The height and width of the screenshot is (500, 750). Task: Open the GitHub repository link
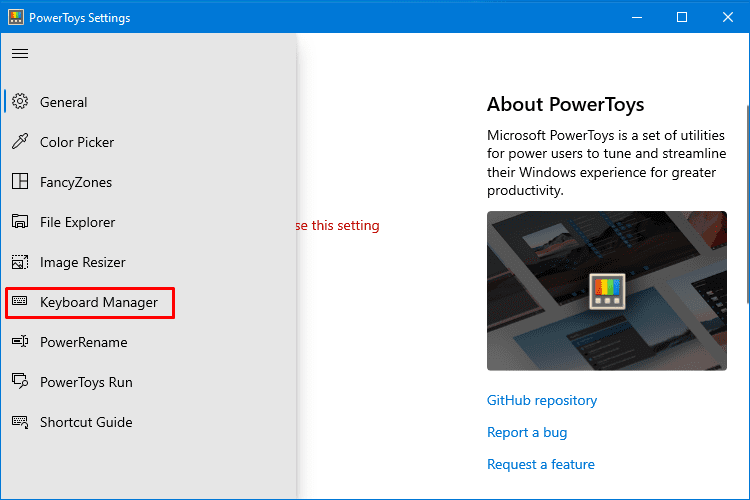[x=542, y=400]
